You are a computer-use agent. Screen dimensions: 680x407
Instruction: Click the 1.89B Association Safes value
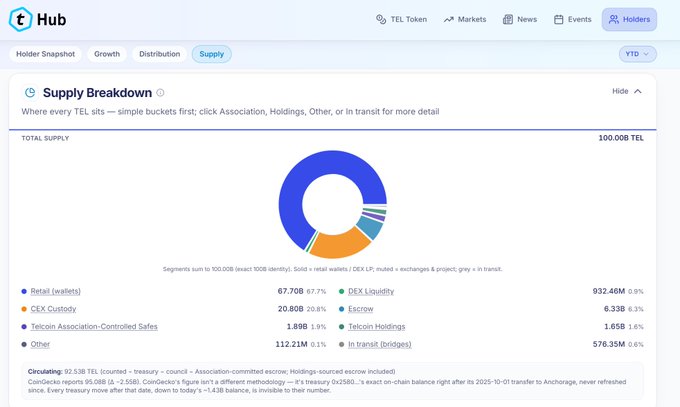tap(297, 326)
